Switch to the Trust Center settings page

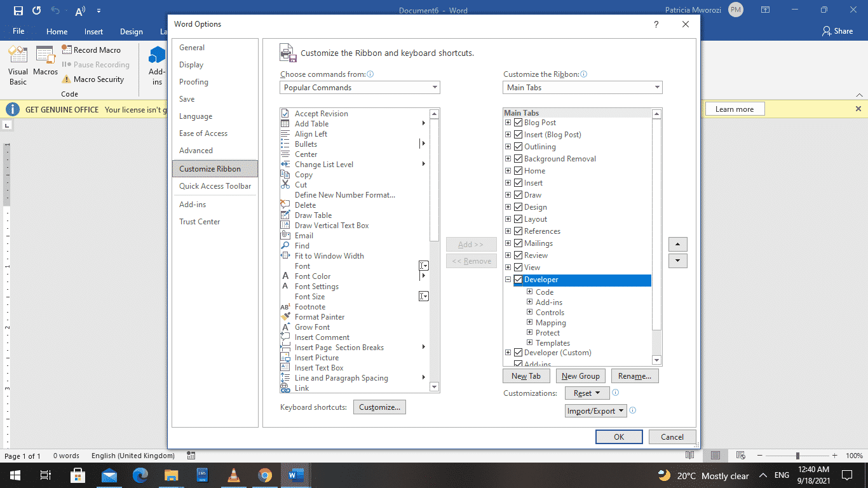point(199,221)
